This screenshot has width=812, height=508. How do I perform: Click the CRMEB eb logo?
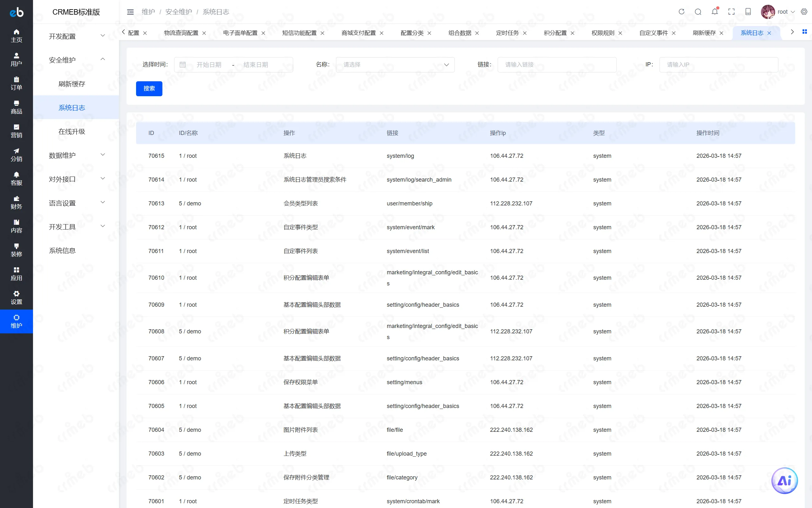coord(16,12)
